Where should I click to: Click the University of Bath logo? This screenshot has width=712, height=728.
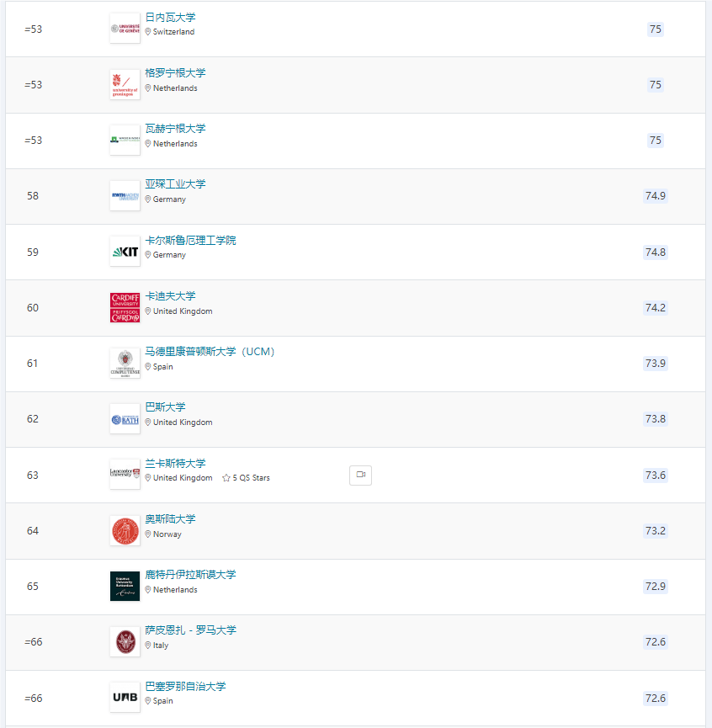click(x=125, y=419)
